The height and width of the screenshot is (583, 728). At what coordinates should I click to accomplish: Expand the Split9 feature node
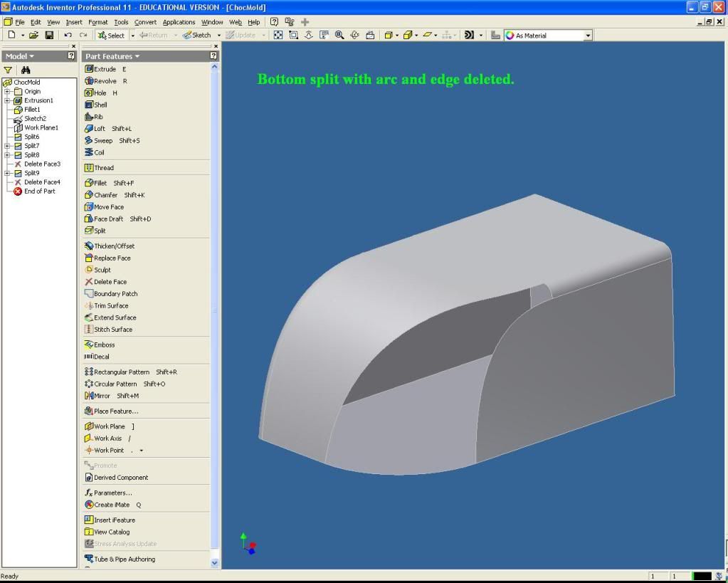coord(7,173)
